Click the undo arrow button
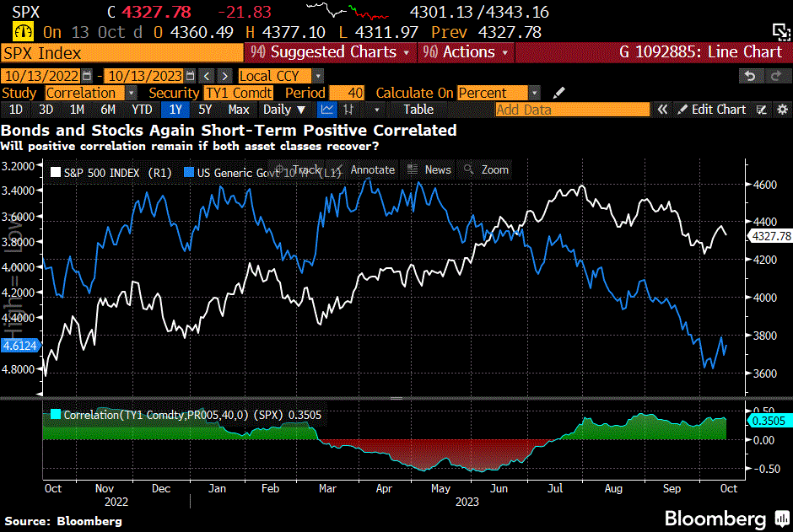Screen dimensions: 793x532 [750, 76]
